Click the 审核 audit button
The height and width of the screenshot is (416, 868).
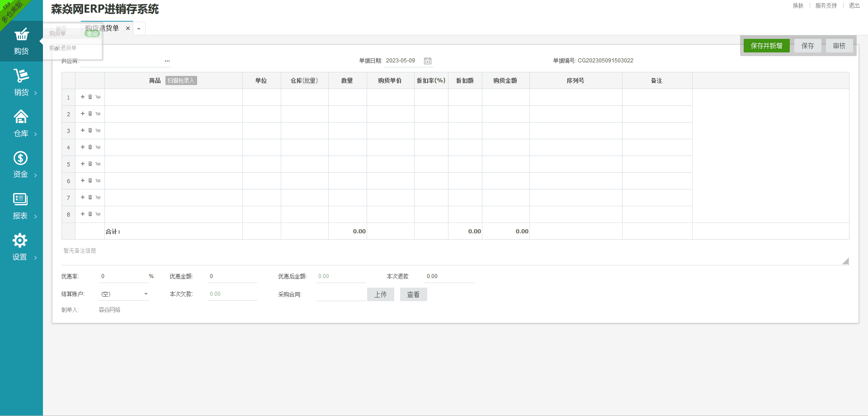tap(840, 46)
